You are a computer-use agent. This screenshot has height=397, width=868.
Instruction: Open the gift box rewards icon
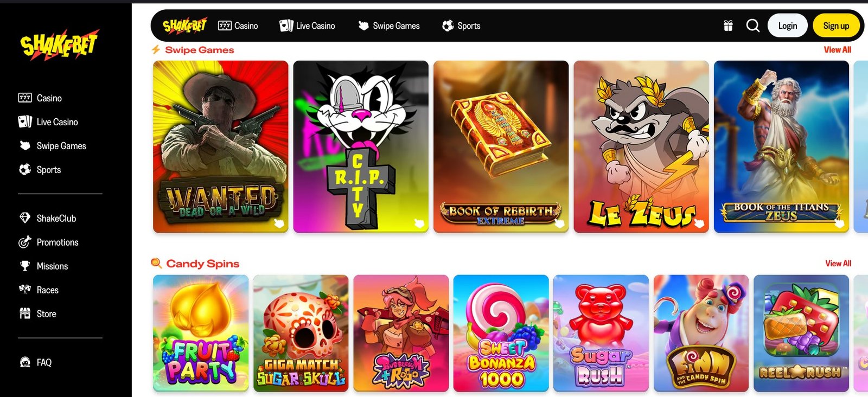click(728, 25)
